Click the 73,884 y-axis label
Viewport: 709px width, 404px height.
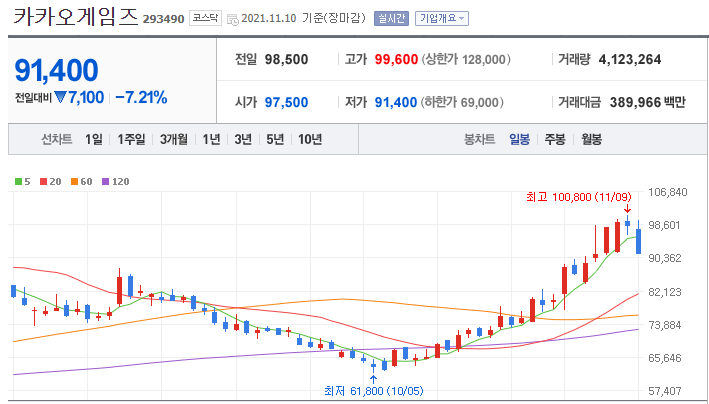pos(664,325)
